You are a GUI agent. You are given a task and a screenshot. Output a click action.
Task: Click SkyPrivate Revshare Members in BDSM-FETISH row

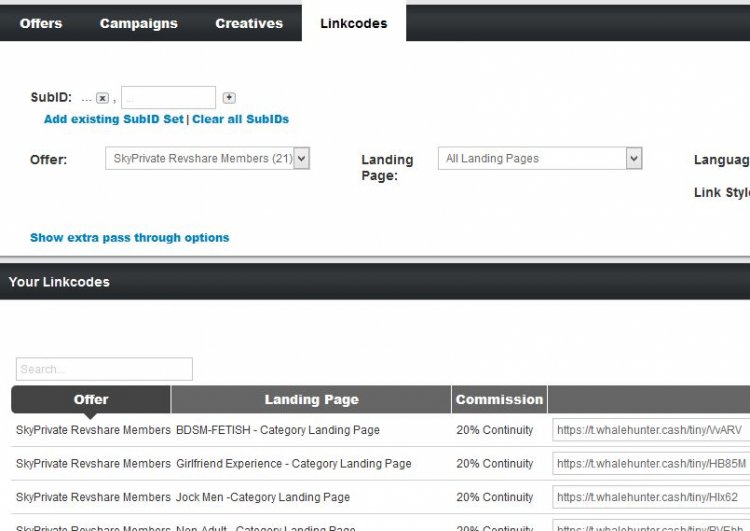pos(93,430)
